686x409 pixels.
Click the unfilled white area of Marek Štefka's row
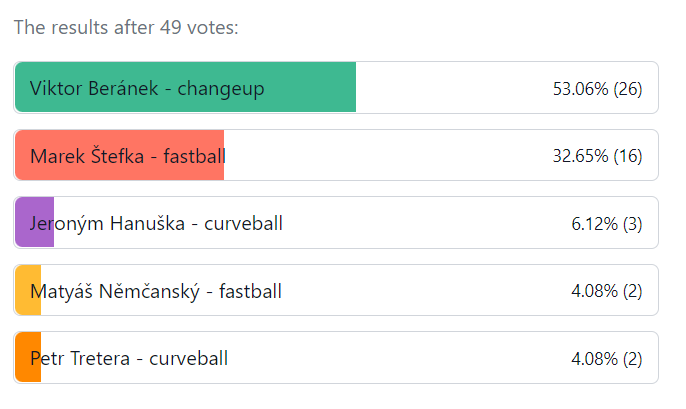pyautogui.click(x=390, y=156)
